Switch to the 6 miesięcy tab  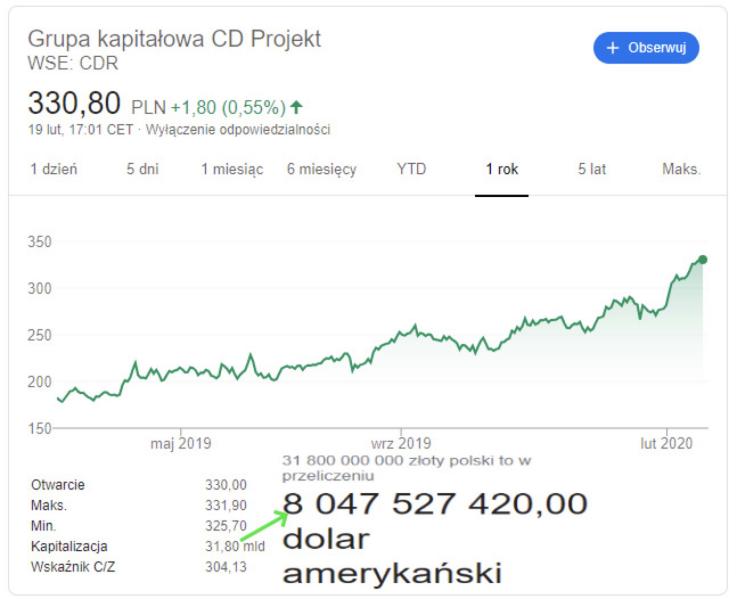[321, 169]
